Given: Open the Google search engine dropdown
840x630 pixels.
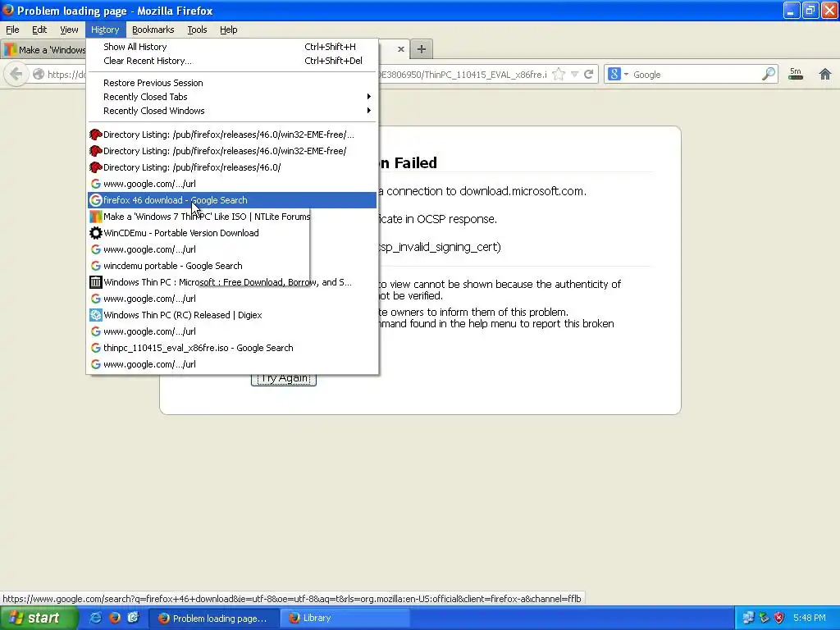Looking at the screenshot, I should (x=619, y=74).
